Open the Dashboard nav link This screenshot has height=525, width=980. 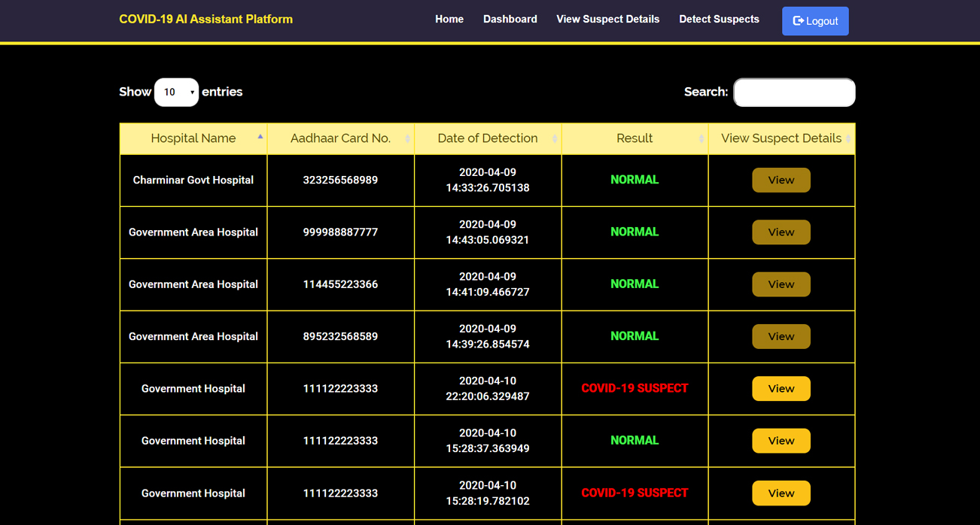[510, 20]
